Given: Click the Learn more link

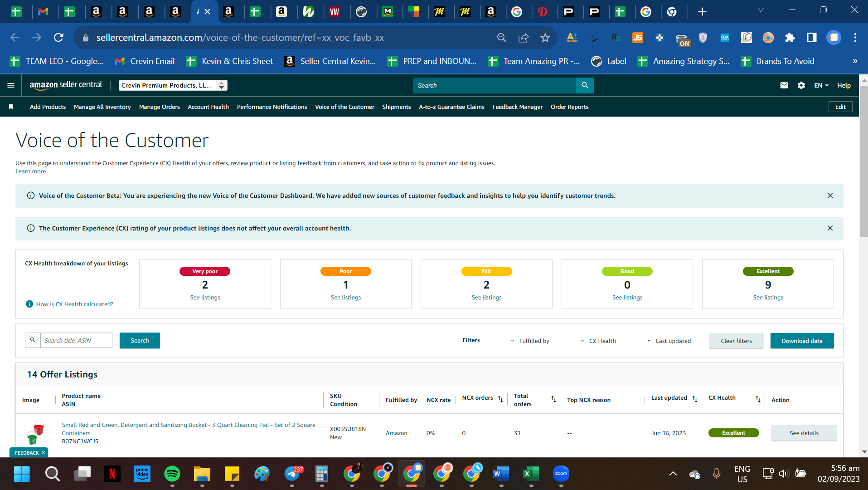Looking at the screenshot, I should coord(31,171).
